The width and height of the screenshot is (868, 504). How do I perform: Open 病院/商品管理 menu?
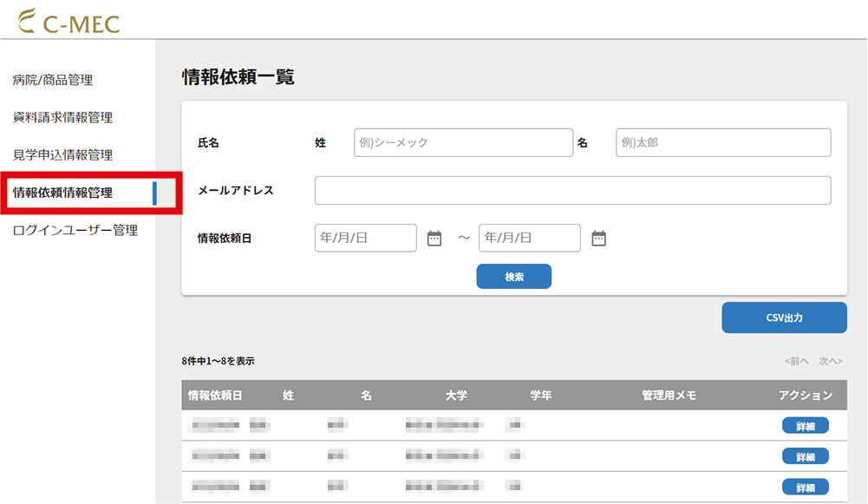[53, 80]
